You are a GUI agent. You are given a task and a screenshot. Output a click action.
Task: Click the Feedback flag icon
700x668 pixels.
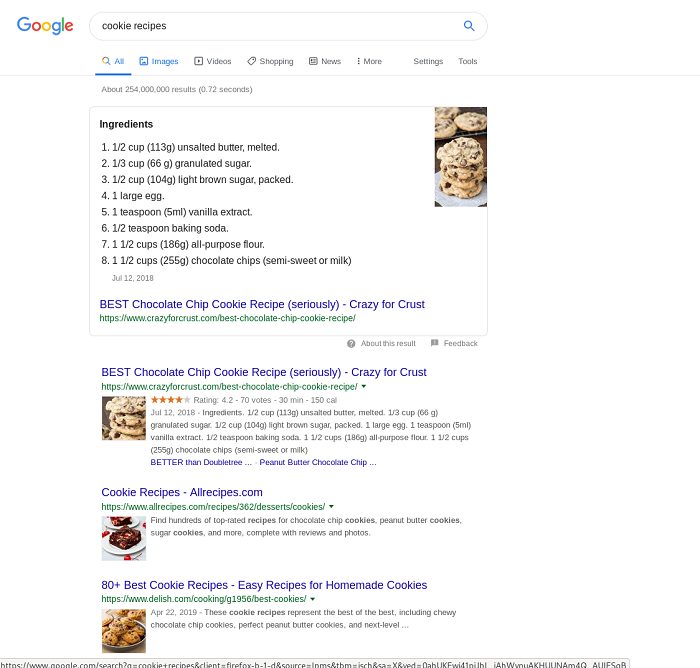(434, 343)
